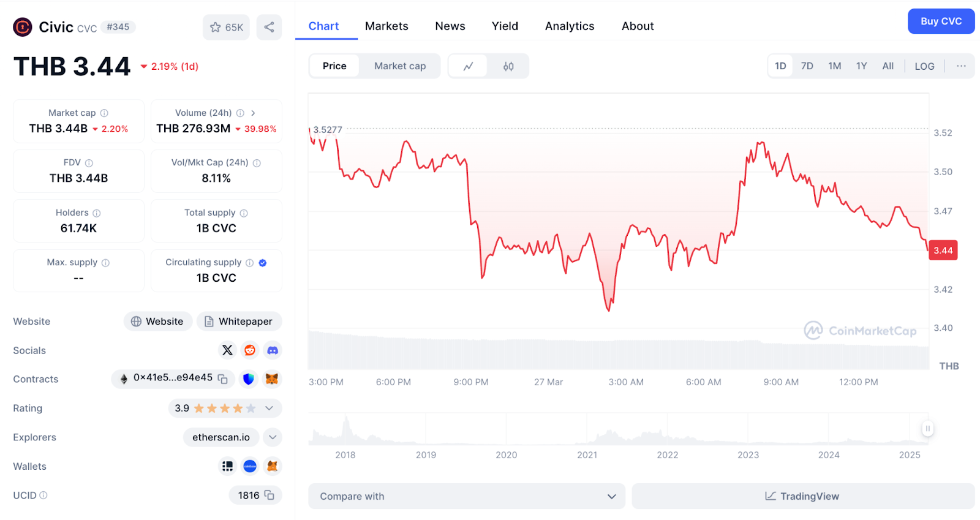Add contract to MetaMask via fox icon

[272, 379]
